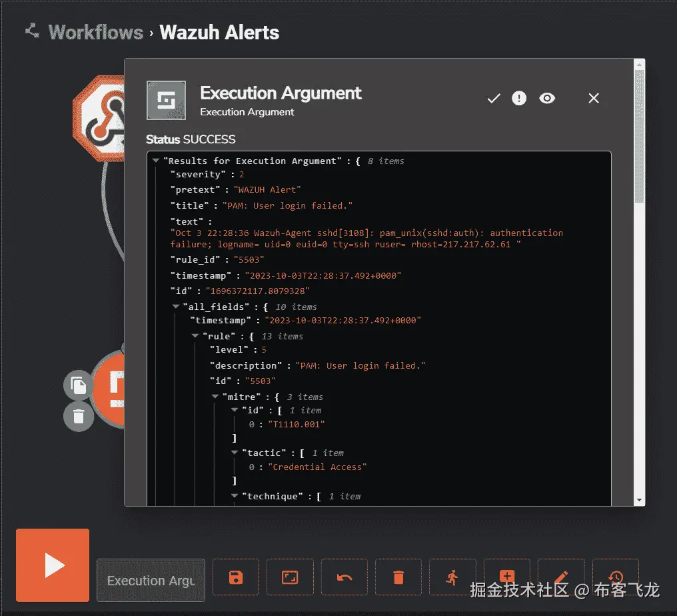Viewport: 677px width, 616px height.
Task: Click the Wazuh Alerts workflow title
Action: point(219,33)
